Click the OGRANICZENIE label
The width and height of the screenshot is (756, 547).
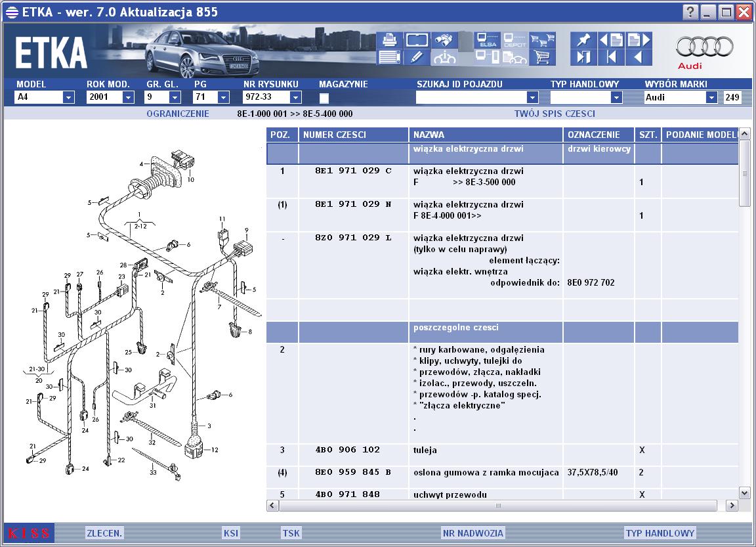click(178, 114)
